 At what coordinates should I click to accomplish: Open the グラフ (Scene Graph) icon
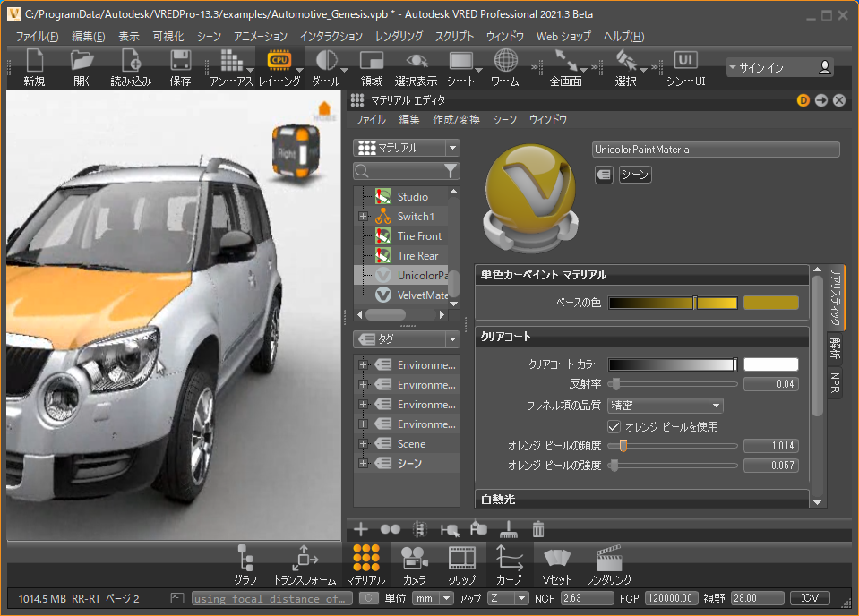tap(245, 559)
